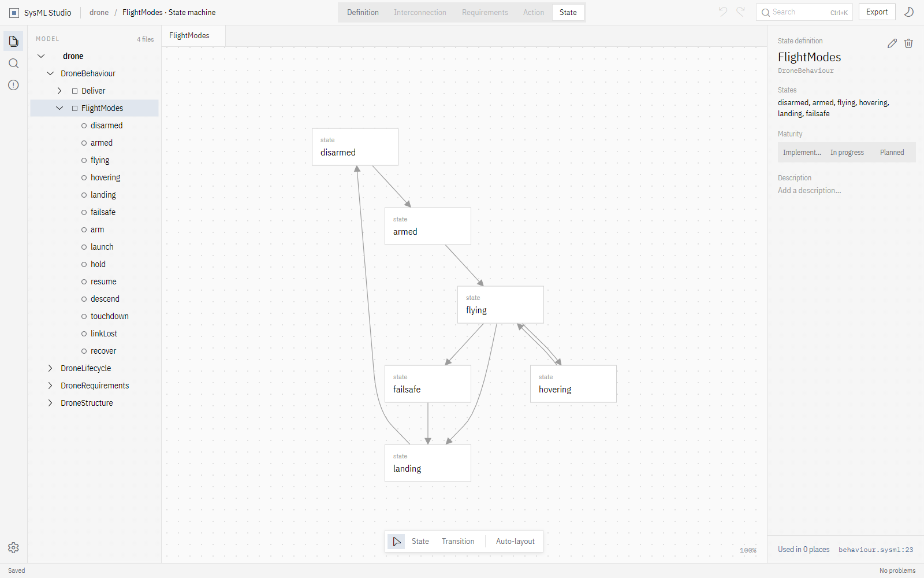Expand the DroneLifecycle package

coord(50,368)
